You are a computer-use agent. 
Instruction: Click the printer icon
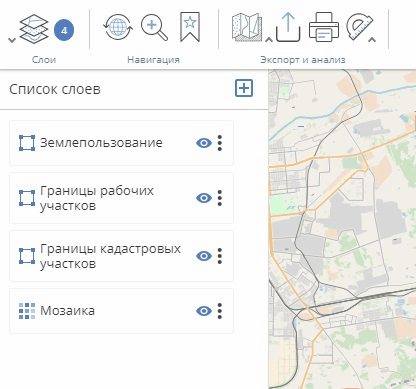(x=324, y=27)
